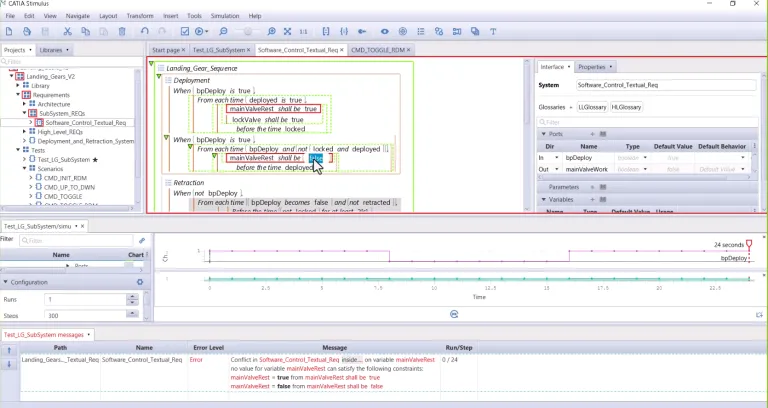The image size is (768, 408).
Task: Select the text T tool
Action: point(493,31)
